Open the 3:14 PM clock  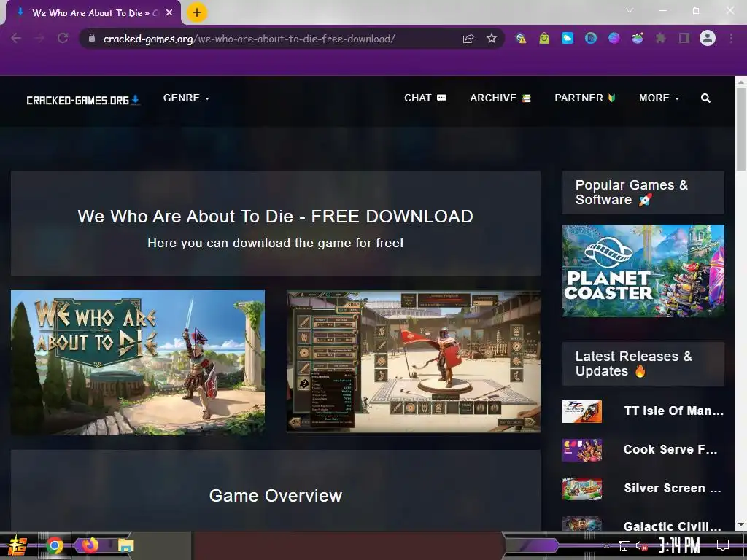(679, 545)
